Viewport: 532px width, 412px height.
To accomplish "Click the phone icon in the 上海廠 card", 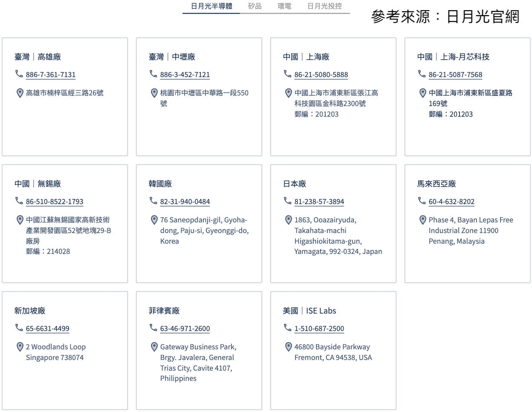I will point(288,74).
